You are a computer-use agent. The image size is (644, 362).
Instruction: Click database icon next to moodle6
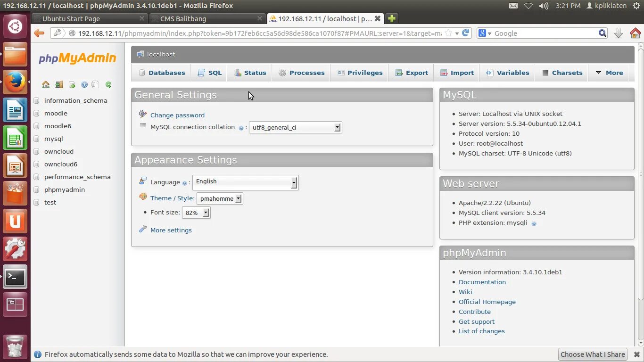[36, 126]
